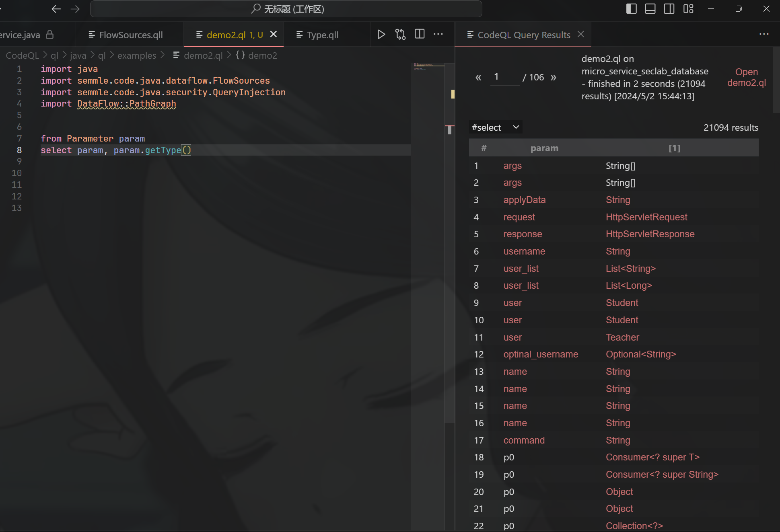Customize layout icon
Viewport: 780px width, 532px height.
[x=688, y=9]
